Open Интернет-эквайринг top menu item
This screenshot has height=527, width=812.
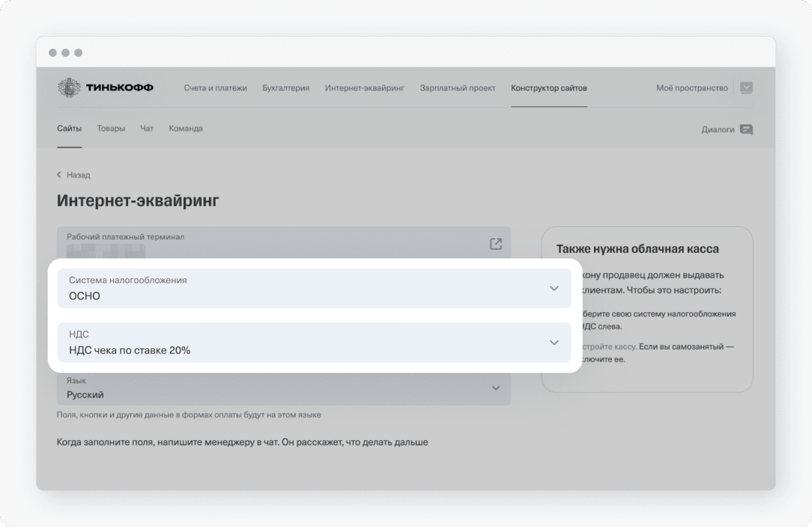coord(365,88)
